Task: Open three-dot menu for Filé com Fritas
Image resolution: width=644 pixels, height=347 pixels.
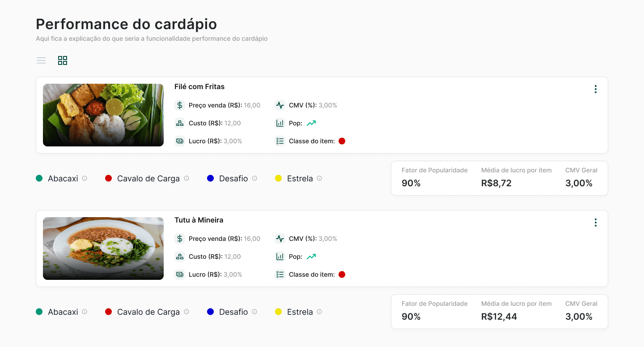Action: [595, 89]
